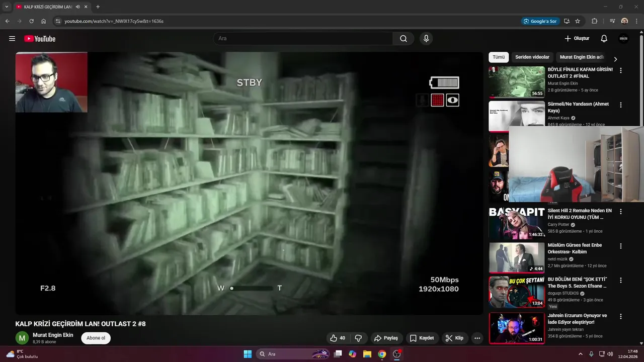Image resolution: width=644 pixels, height=362 pixels.
Task: Click the Oluştur create button
Action: coord(577,39)
